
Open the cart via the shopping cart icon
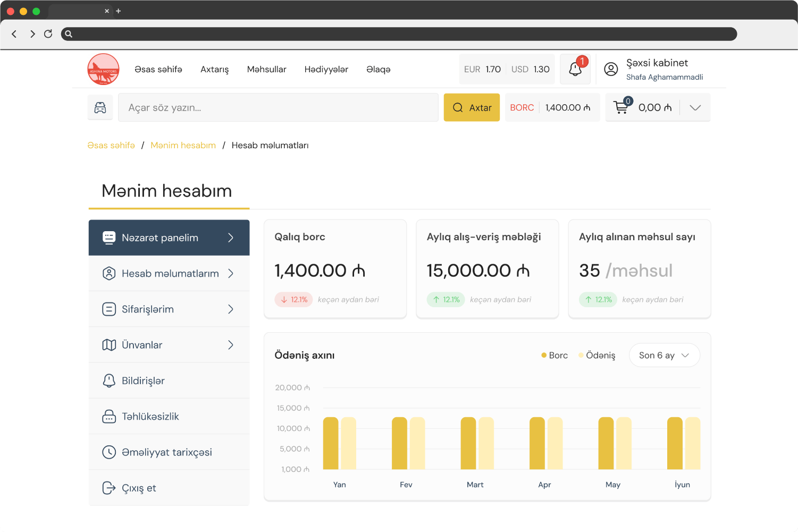point(620,107)
